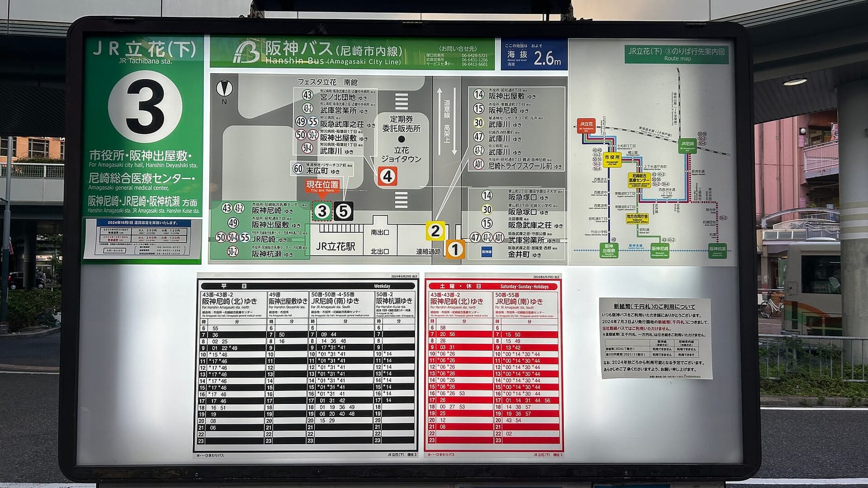
Task: Click route circle 60 beside 末広町
Action: click(298, 169)
